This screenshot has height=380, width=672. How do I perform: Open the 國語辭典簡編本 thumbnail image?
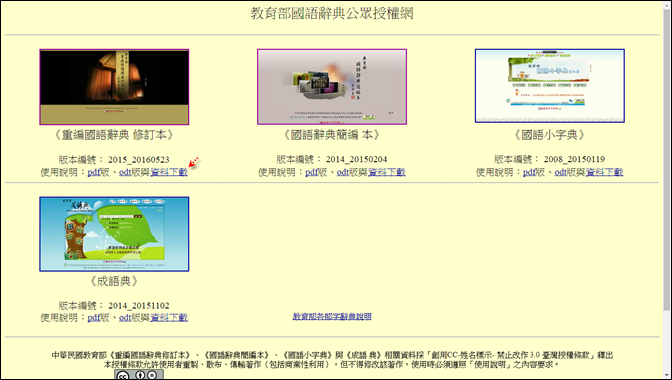tap(332, 87)
